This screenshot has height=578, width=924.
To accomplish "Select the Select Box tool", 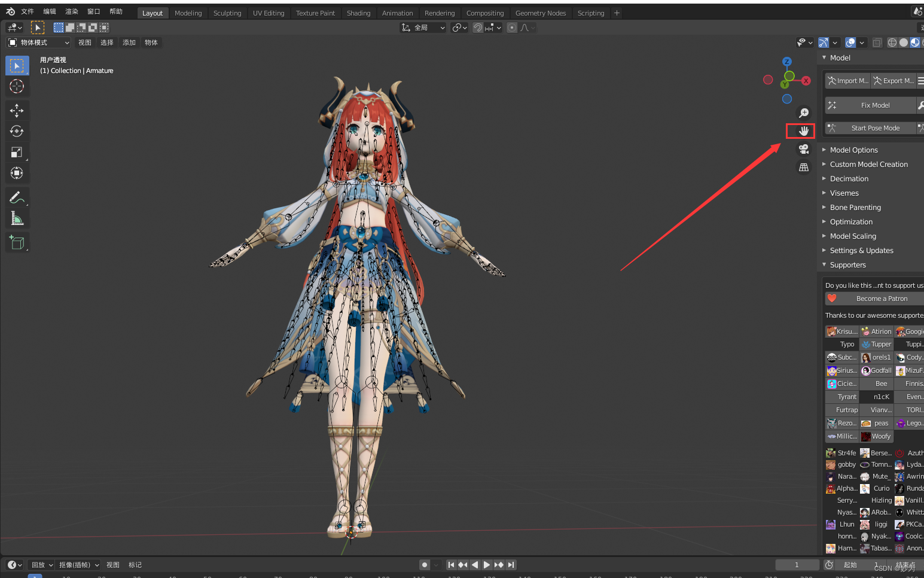I will (17, 65).
